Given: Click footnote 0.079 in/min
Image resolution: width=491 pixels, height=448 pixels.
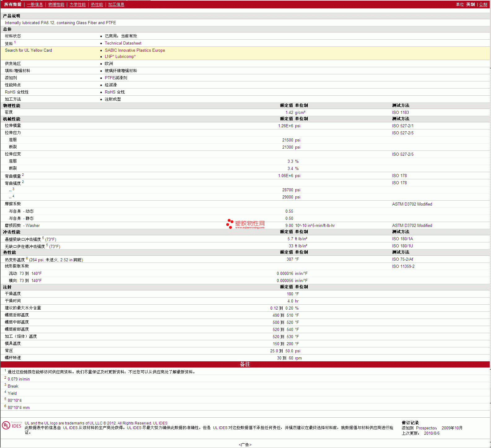Looking at the screenshot, I should (19, 379).
